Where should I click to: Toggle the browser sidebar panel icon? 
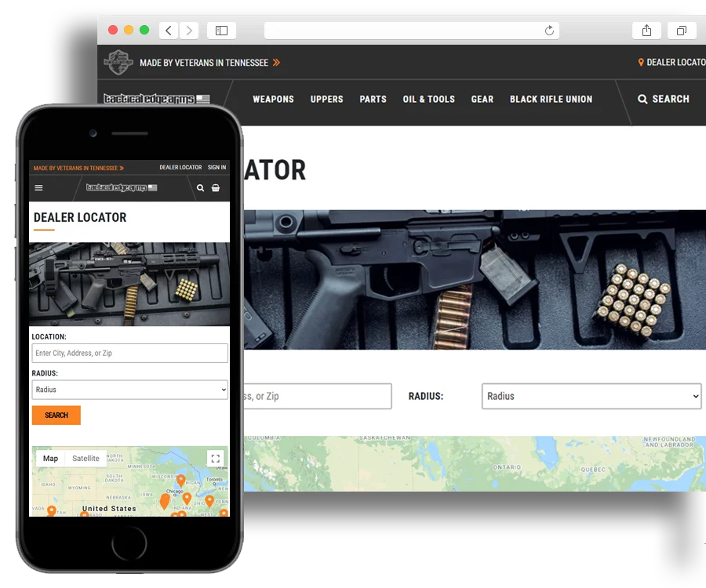221,31
